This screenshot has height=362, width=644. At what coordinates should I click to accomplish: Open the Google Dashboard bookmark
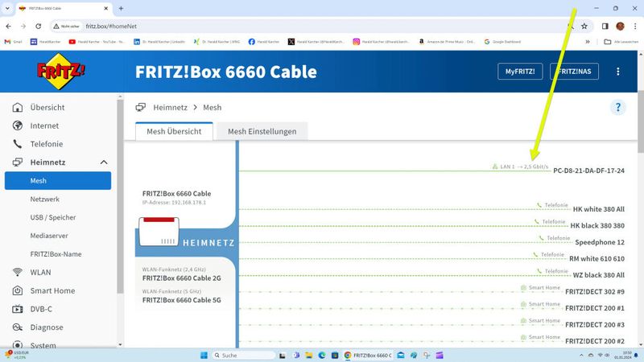point(502,42)
